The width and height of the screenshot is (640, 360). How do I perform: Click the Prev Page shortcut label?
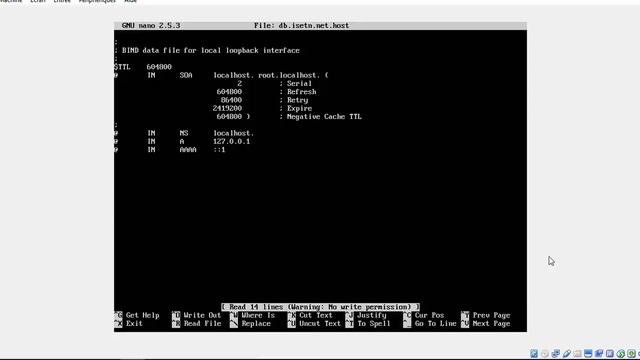(491, 315)
